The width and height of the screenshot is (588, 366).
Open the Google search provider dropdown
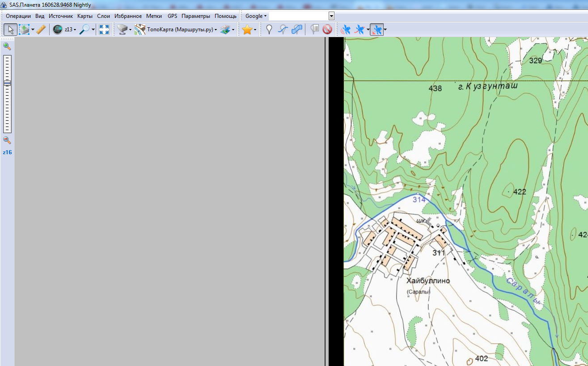(256, 16)
